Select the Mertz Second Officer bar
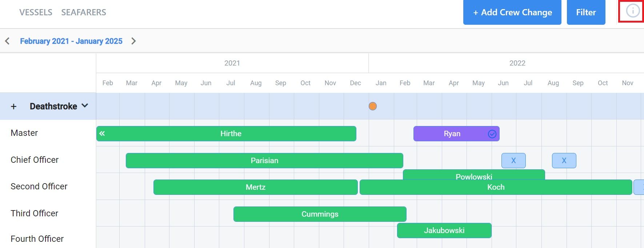 256,187
